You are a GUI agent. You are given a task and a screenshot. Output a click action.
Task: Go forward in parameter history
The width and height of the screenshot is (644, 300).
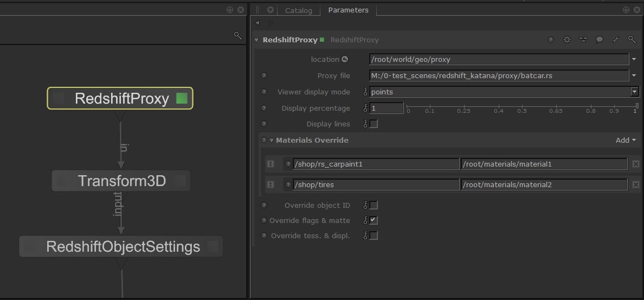[x=271, y=22]
